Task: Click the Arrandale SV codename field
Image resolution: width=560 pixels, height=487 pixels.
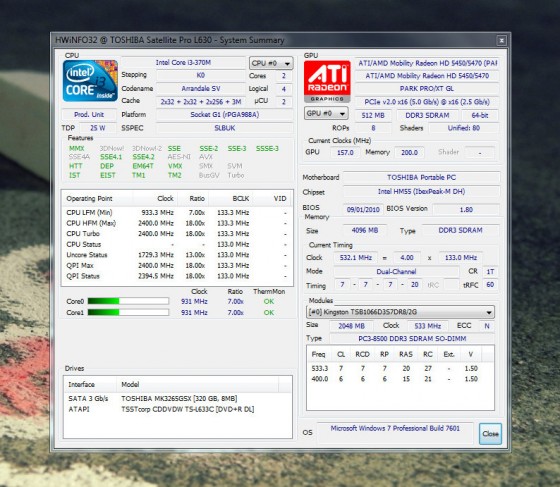Action: (x=201, y=89)
